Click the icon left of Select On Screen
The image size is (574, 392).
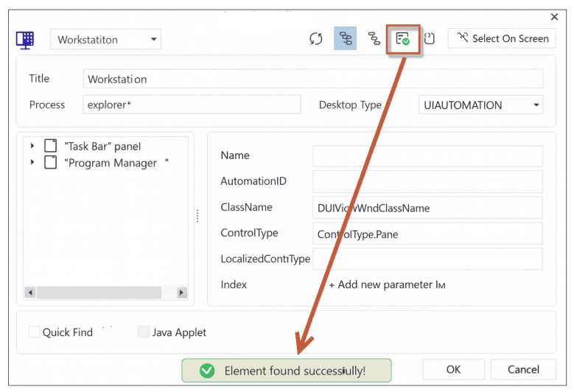tap(430, 39)
